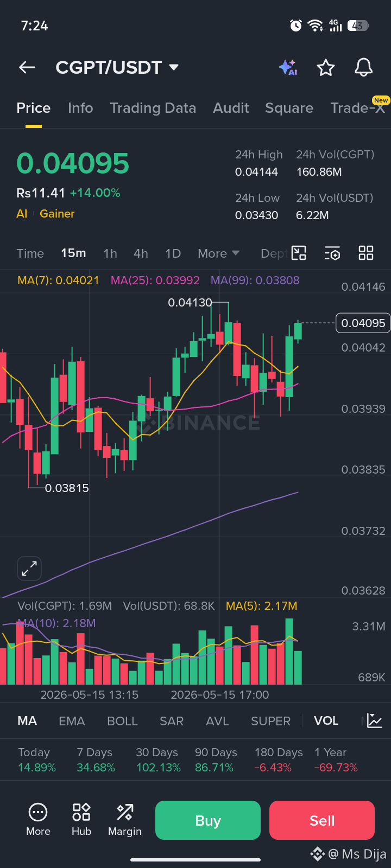
Task: Select the 15m chart interval
Action: [x=73, y=253]
